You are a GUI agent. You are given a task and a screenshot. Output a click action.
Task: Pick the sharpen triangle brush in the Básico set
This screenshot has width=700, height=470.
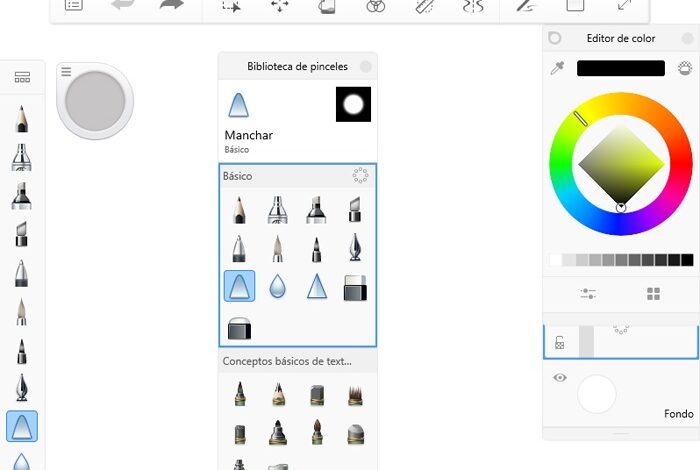(317, 286)
